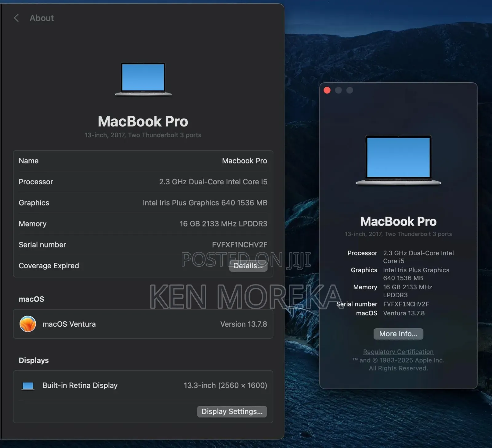The width and height of the screenshot is (492, 448).
Task: Click the Coverage Expired label
Action: click(x=49, y=266)
